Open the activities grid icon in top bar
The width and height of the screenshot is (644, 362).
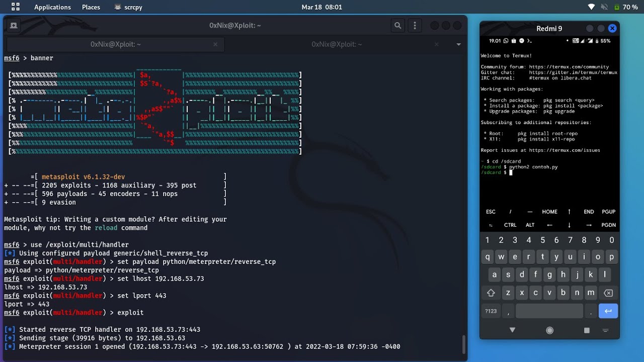(x=16, y=7)
